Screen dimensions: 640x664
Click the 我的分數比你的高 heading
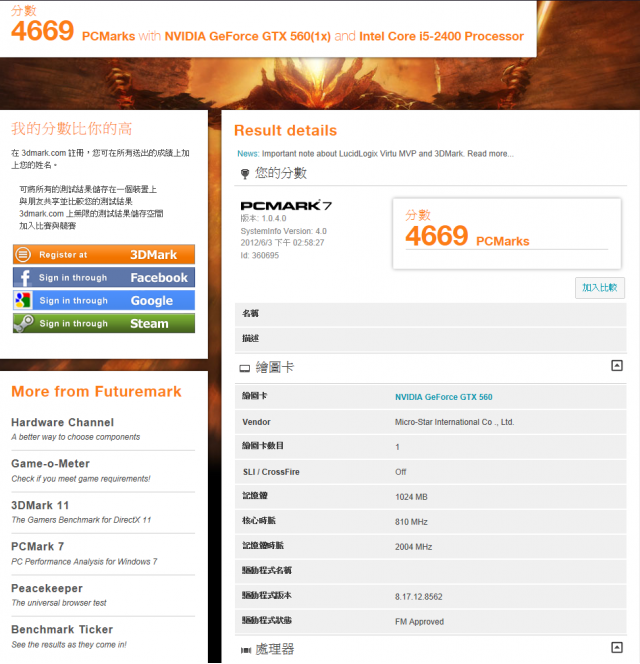[72, 128]
